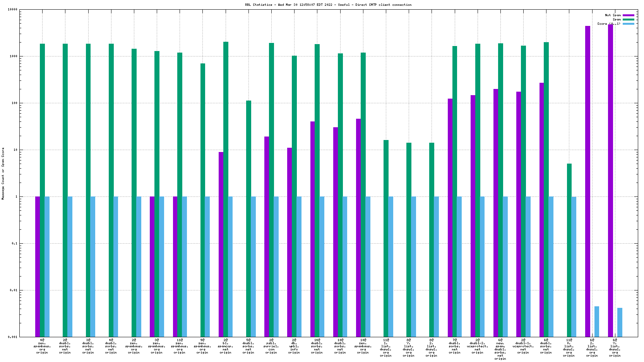The width and height of the screenshot is (644, 362).
Task: Click the 0.001 y-axis tick label
Action: 12,337
